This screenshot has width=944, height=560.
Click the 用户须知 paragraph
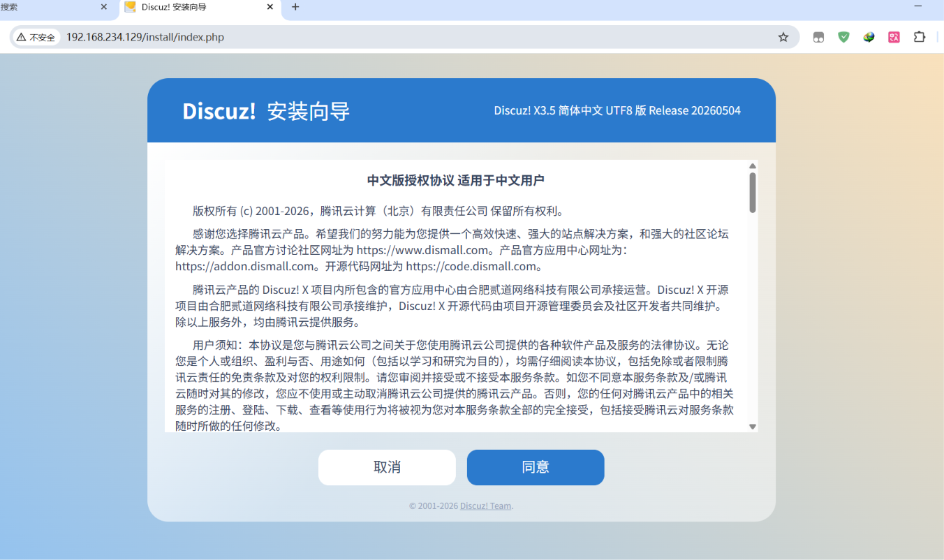pyautogui.click(x=455, y=385)
